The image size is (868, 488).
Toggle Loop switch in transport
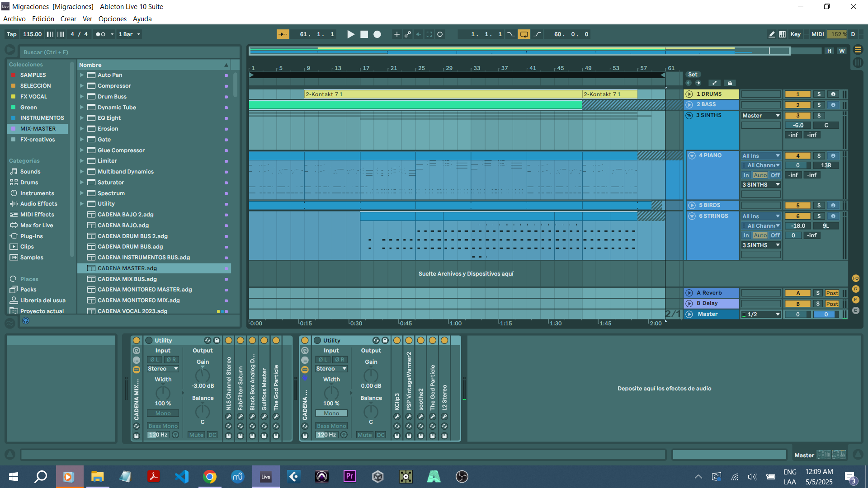[524, 34]
